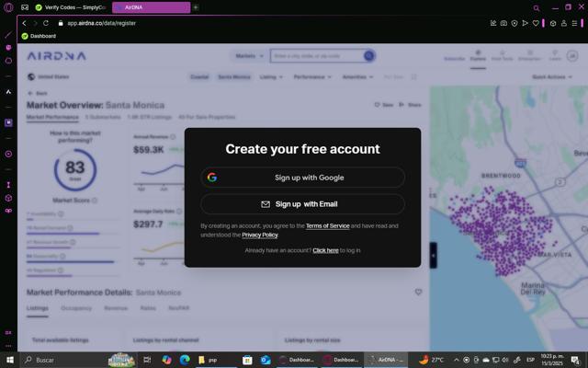This screenshot has height=368, width=588.
Task: Click the sidebar Aria icon
Action: click(8, 92)
